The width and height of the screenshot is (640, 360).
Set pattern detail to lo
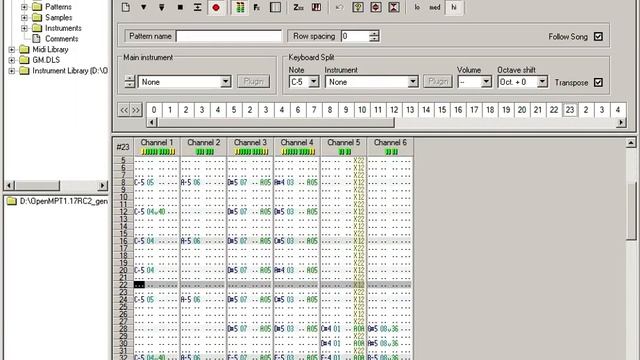pos(417,7)
